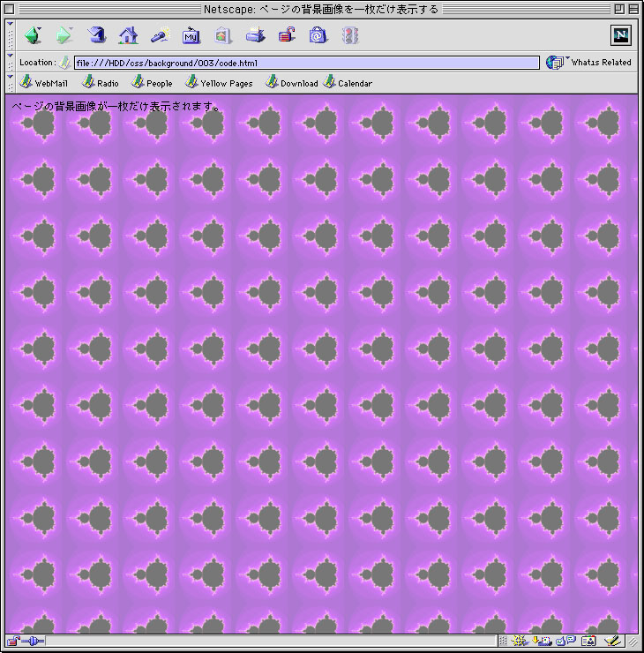
Task: Click the Netscape N logo
Action: (621, 35)
